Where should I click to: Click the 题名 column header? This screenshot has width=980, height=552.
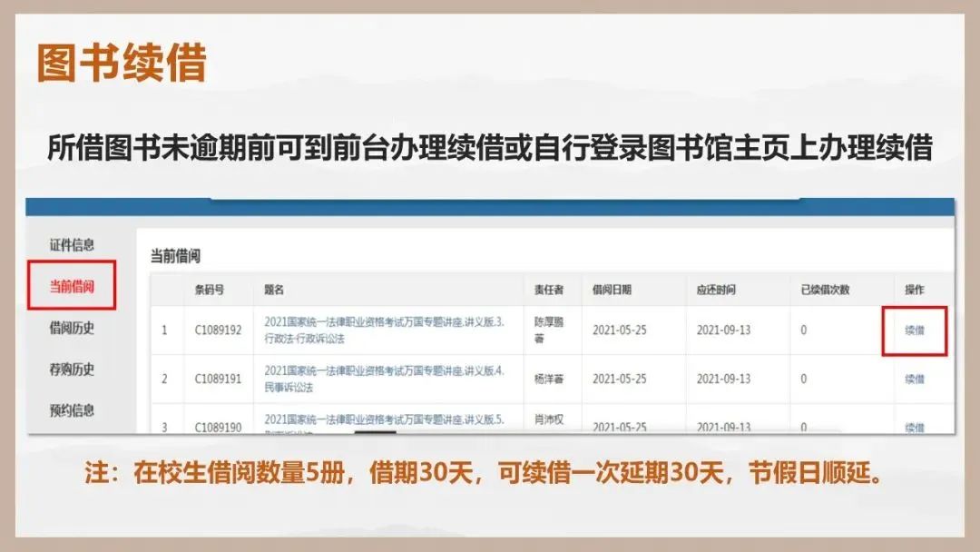(x=275, y=290)
